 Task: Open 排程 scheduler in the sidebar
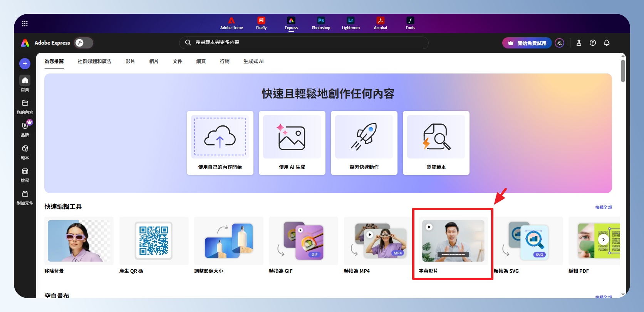(25, 175)
